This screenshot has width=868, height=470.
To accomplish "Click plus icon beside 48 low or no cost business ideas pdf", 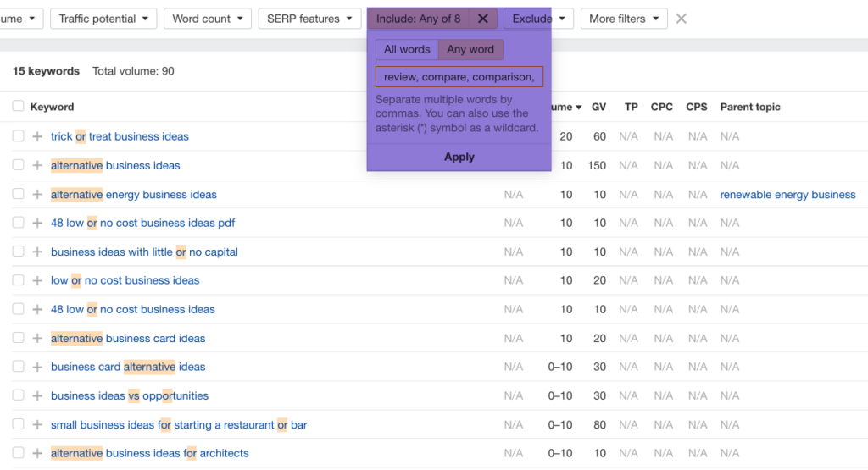I will click(x=37, y=224).
